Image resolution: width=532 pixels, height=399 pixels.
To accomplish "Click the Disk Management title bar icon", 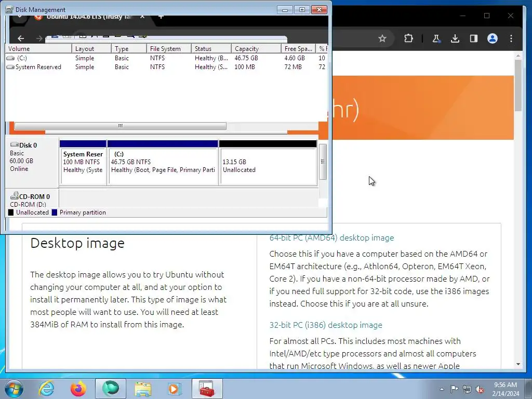I will coord(9,9).
